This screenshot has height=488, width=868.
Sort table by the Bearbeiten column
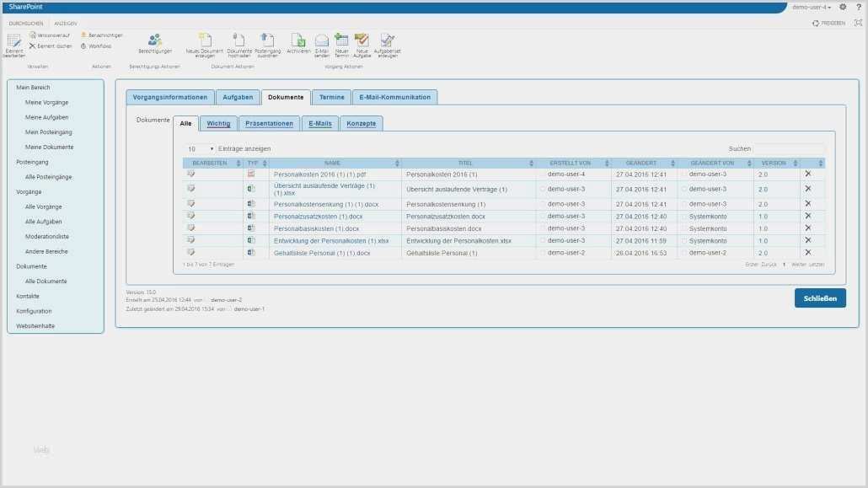point(212,163)
